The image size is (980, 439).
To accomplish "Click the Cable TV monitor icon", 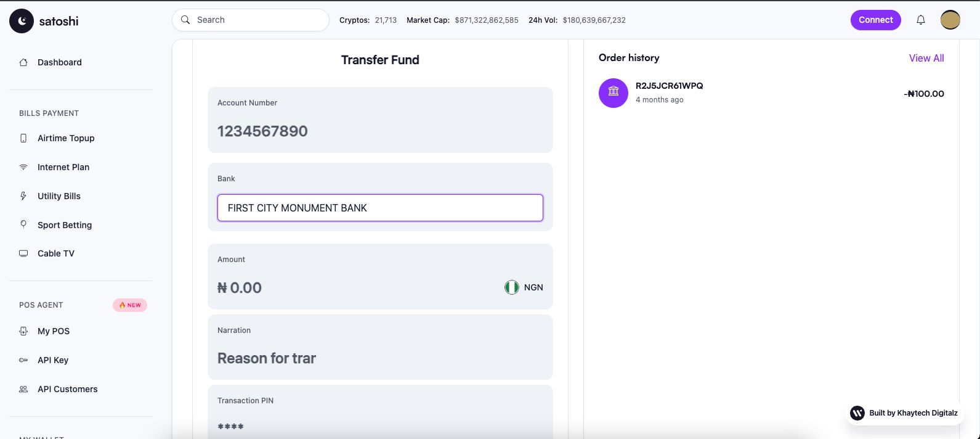I will [23, 253].
